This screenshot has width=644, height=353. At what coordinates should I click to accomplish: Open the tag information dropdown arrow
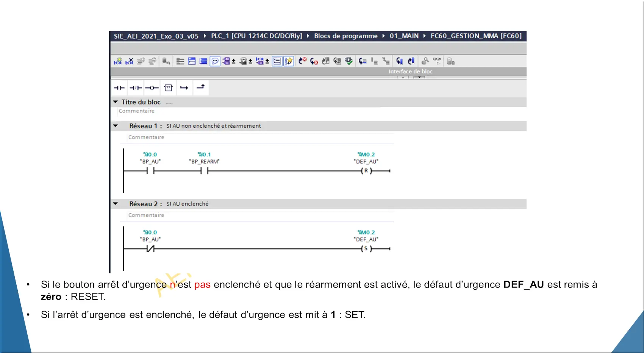250,61
